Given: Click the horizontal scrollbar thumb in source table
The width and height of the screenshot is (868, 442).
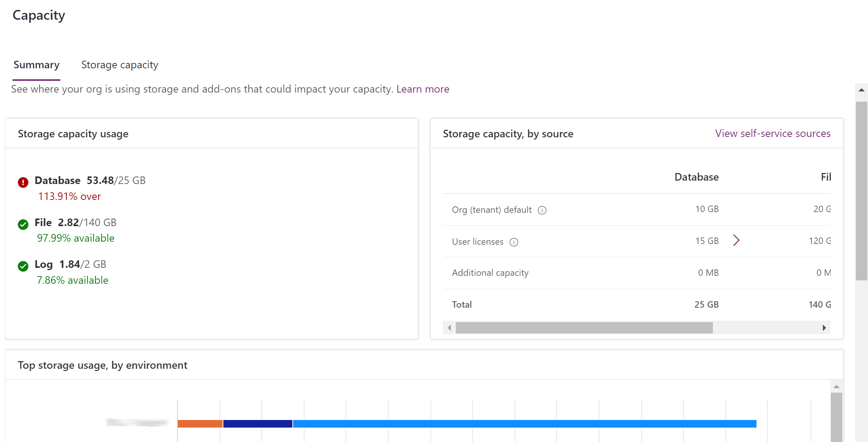Looking at the screenshot, I should (584, 328).
